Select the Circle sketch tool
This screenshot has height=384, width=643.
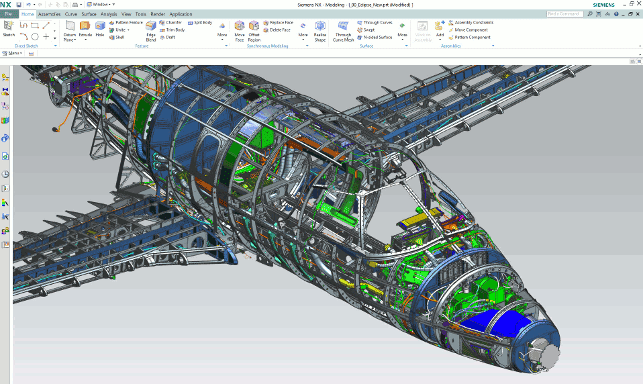tap(35, 37)
